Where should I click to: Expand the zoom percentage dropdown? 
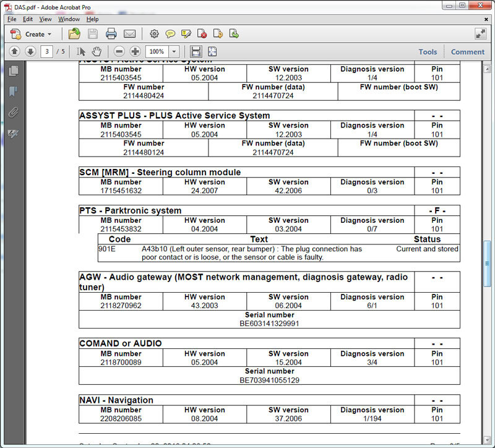174,51
